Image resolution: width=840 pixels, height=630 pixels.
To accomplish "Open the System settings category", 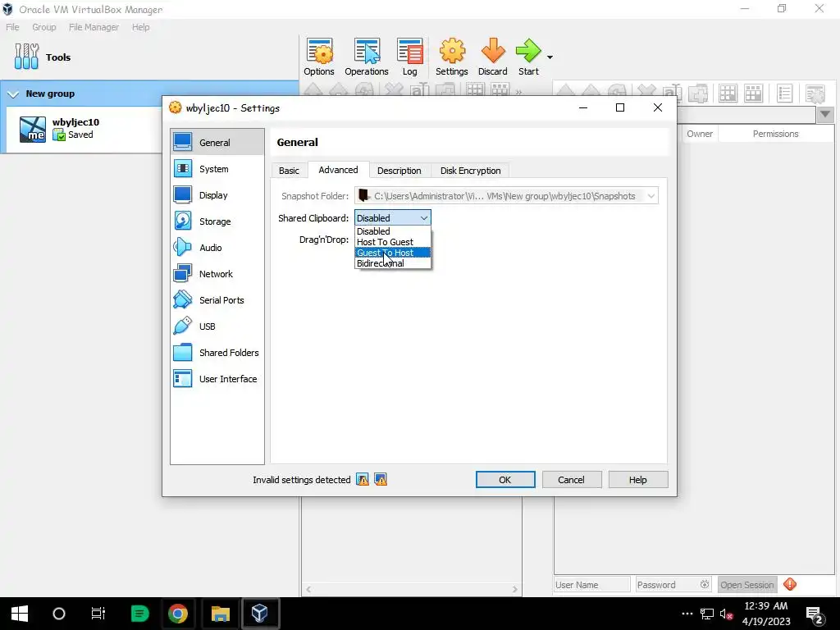I will 217,169.
